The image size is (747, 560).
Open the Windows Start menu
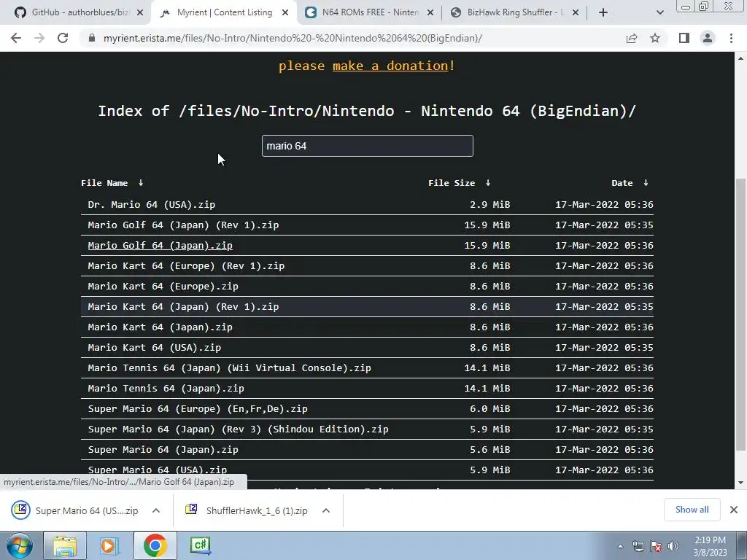click(x=19, y=545)
